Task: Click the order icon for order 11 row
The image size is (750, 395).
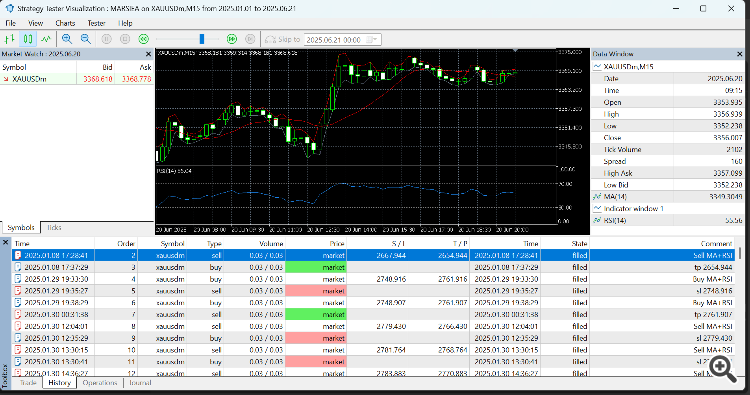Action: click(x=18, y=362)
